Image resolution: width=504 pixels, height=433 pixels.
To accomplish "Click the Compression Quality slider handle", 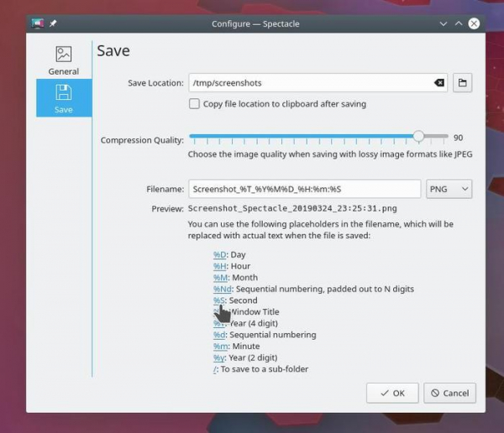I will click(x=418, y=137).
